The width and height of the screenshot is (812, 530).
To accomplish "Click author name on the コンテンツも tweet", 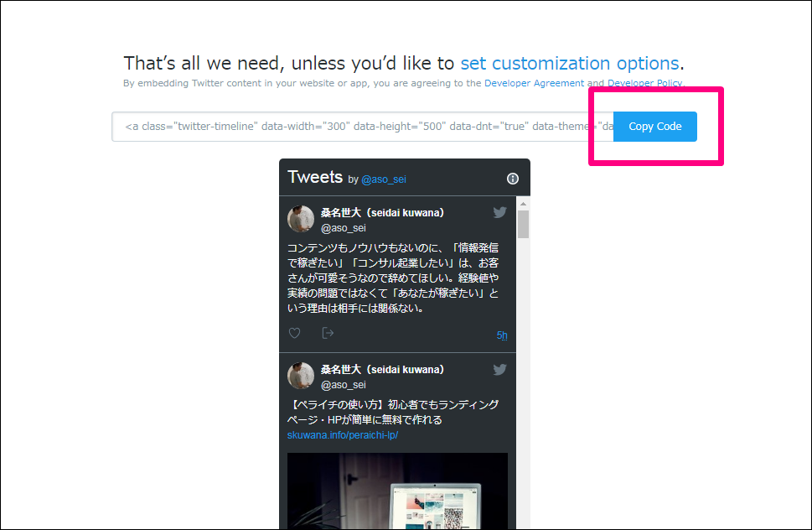I will point(382,212).
